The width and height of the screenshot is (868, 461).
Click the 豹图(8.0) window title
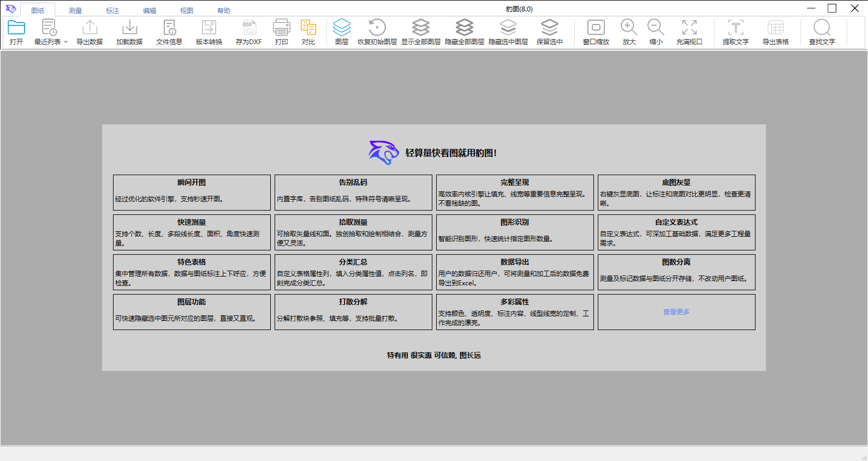519,9
